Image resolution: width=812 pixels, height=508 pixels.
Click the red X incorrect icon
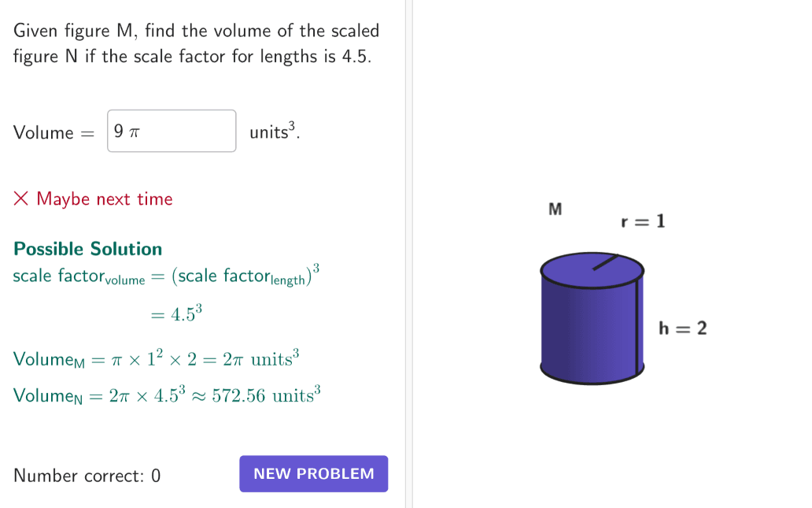click(x=20, y=198)
